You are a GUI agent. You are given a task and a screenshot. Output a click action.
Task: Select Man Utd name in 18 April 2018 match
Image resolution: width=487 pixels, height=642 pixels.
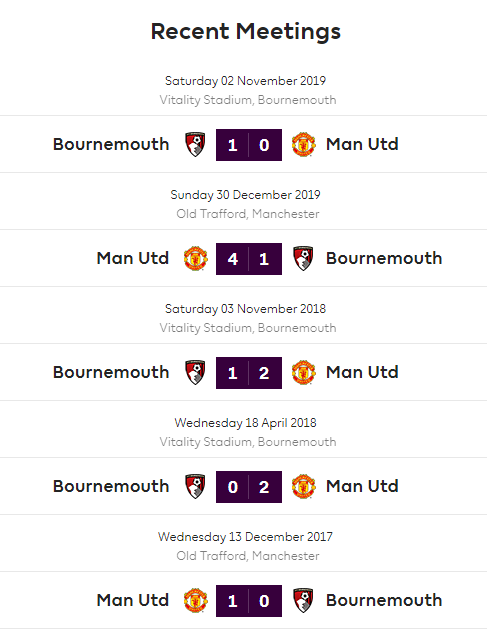point(362,486)
